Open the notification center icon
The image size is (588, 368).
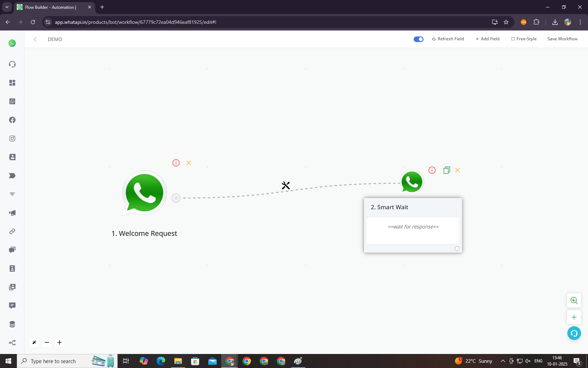tap(577, 361)
